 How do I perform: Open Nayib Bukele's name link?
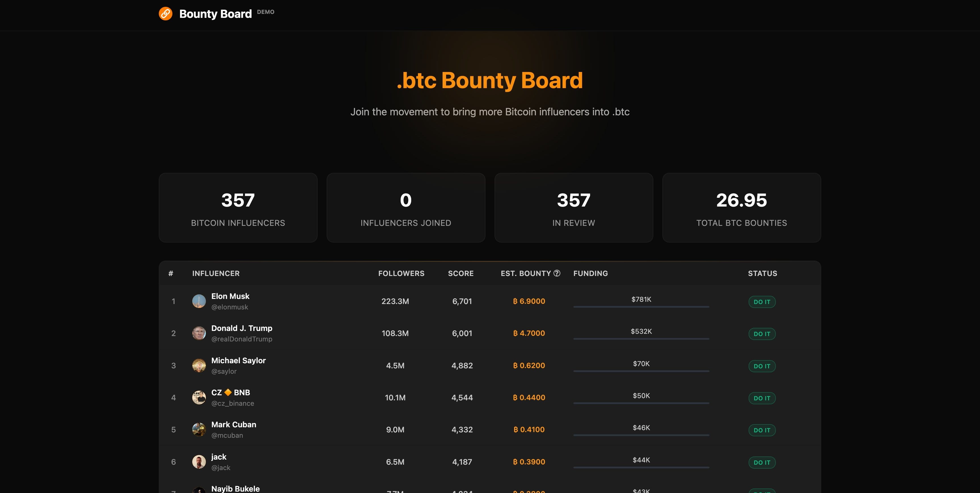(x=235, y=488)
